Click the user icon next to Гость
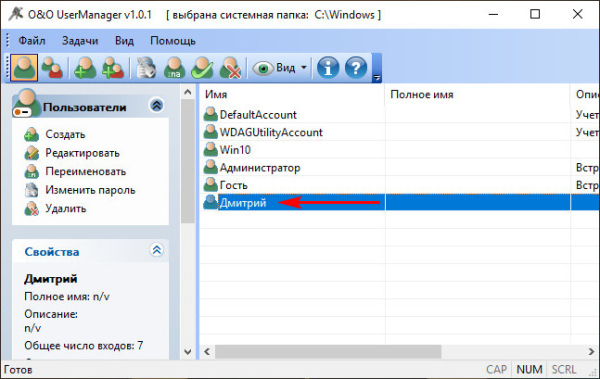 point(210,185)
